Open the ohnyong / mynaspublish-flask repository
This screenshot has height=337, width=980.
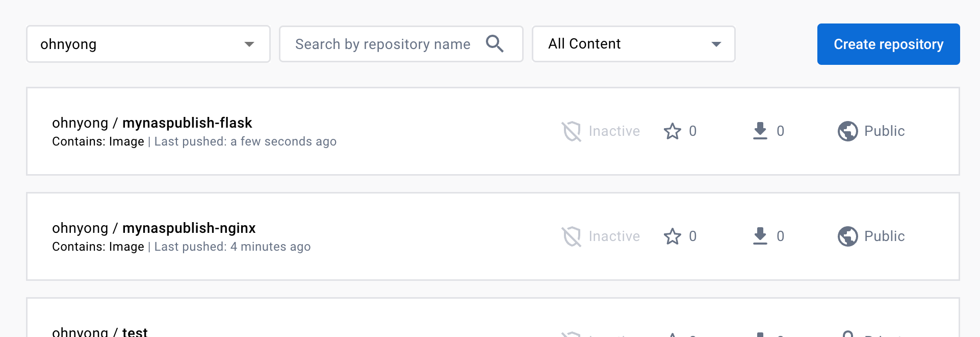152,123
